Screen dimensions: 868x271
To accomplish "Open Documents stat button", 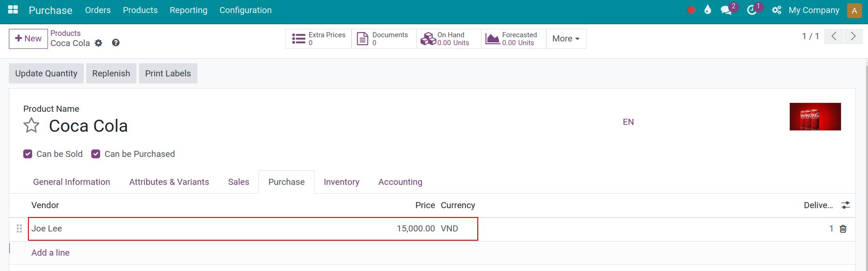I will point(384,39).
